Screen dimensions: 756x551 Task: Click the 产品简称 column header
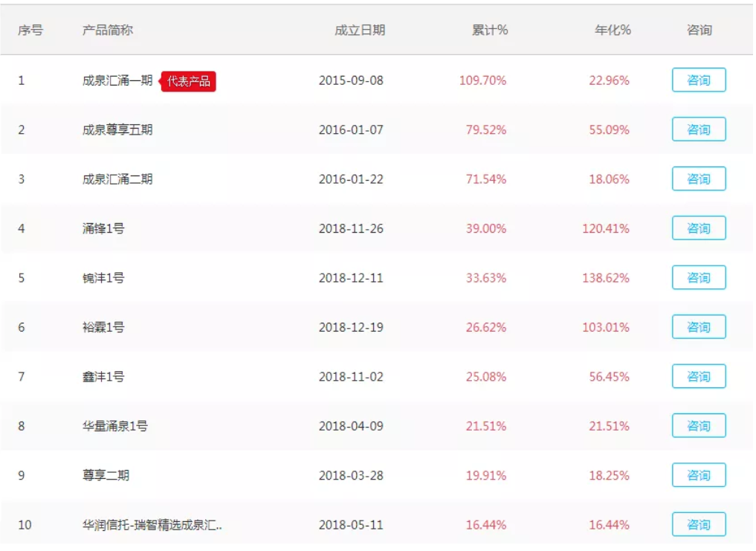click(107, 30)
